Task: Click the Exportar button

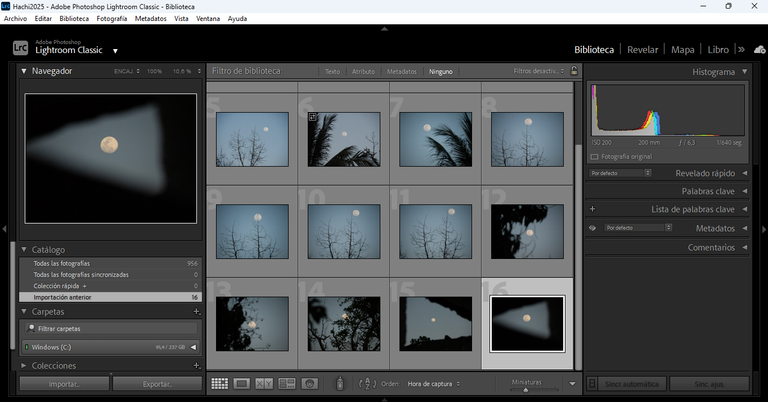Action: (x=157, y=384)
